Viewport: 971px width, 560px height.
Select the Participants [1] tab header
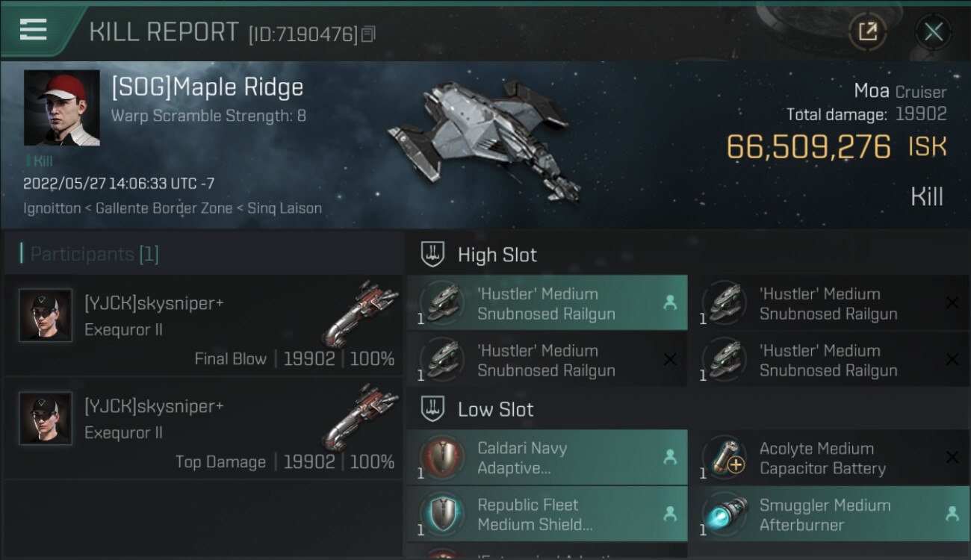(x=94, y=254)
